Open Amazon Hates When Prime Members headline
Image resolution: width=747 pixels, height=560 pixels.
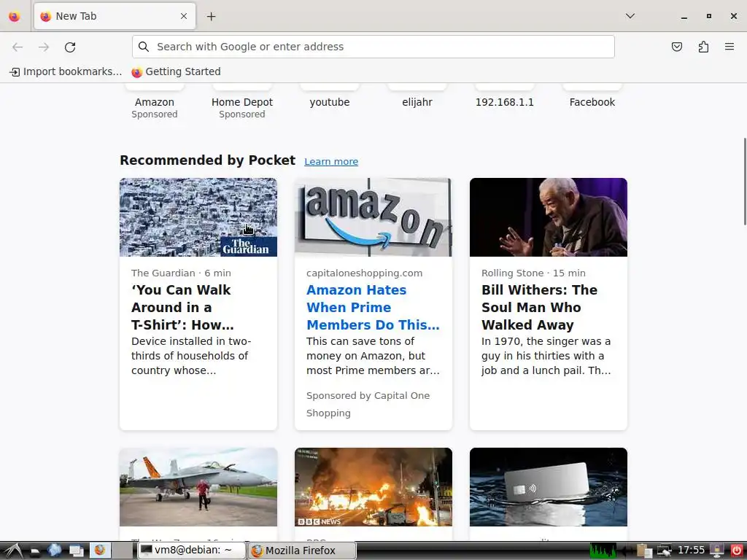click(x=373, y=307)
